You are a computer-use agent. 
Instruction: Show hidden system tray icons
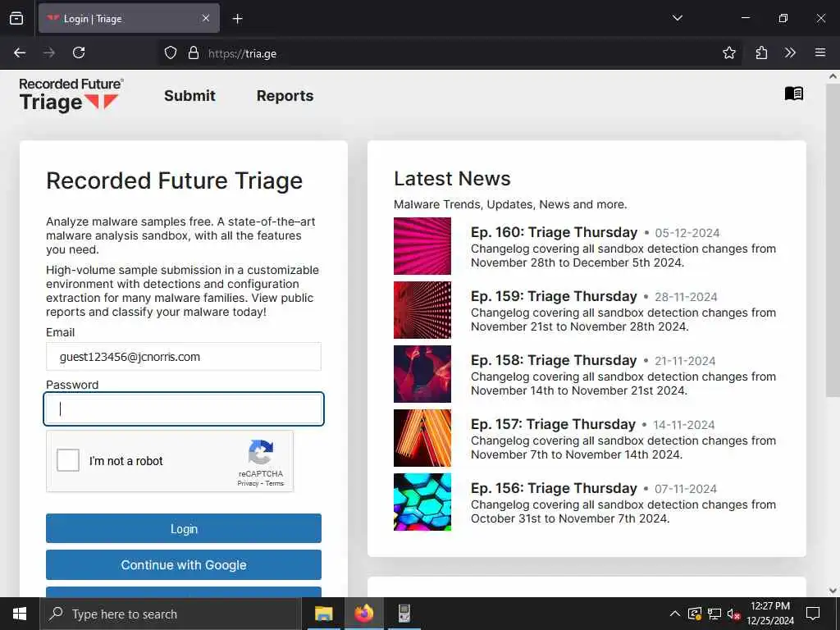[675, 614]
